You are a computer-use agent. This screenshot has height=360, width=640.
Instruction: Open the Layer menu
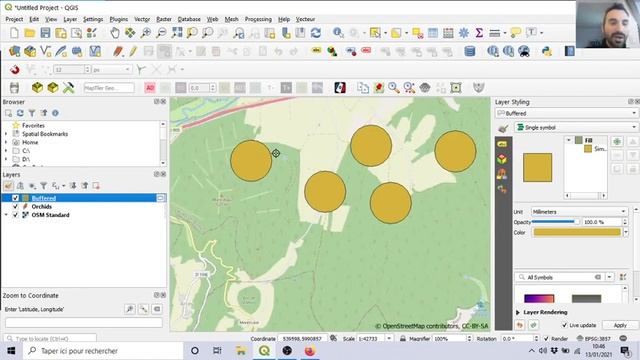tap(70, 19)
